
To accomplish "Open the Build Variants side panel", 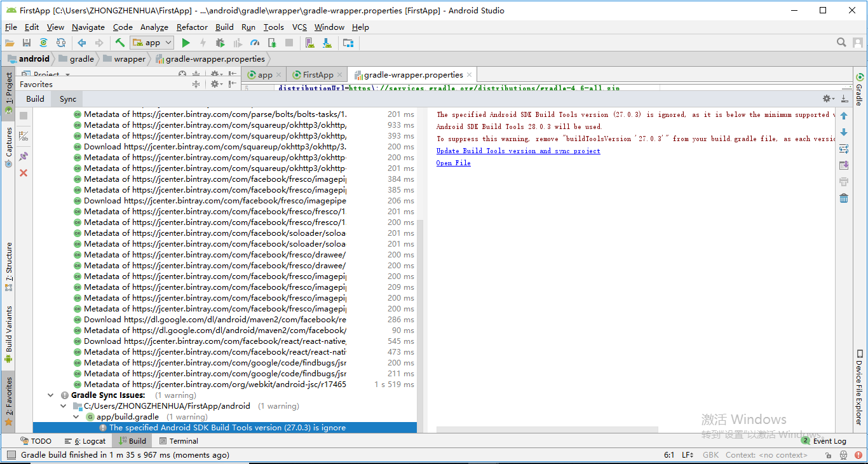I will point(9,334).
